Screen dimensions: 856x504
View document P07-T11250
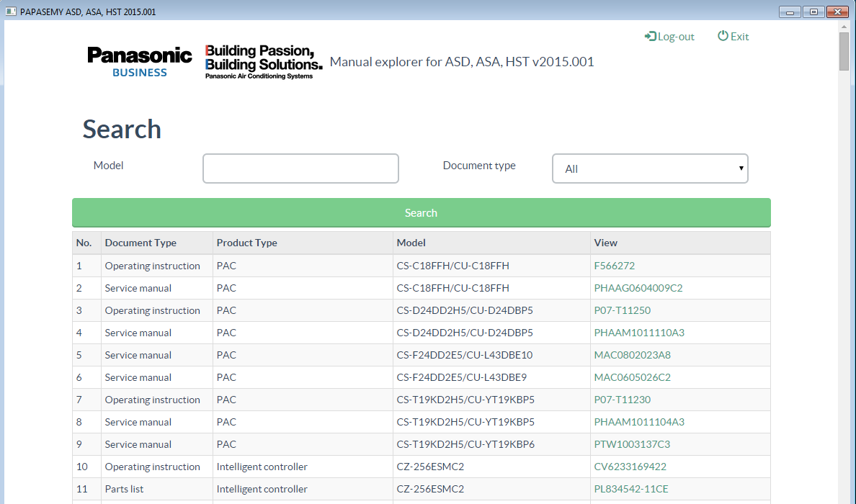pyautogui.click(x=622, y=310)
